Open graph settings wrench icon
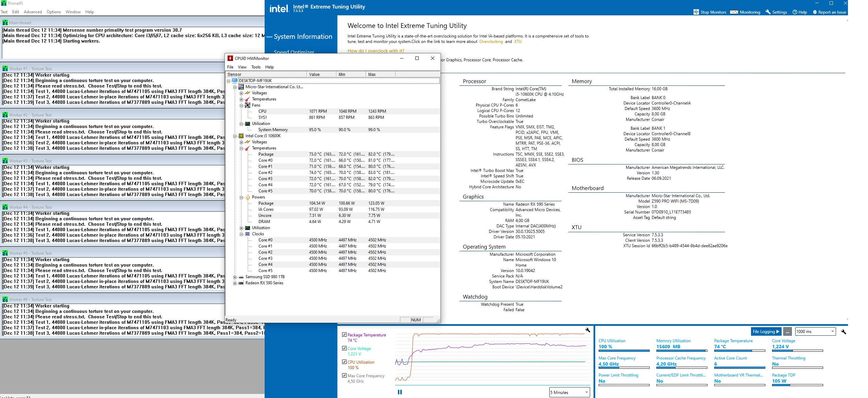Viewport: 868px width, 398px height. point(587,330)
